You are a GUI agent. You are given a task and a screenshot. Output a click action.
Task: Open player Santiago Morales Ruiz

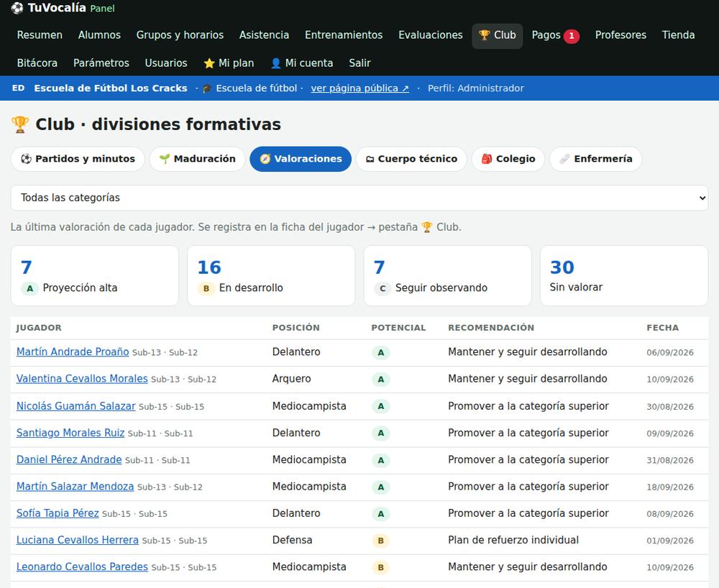(70, 433)
